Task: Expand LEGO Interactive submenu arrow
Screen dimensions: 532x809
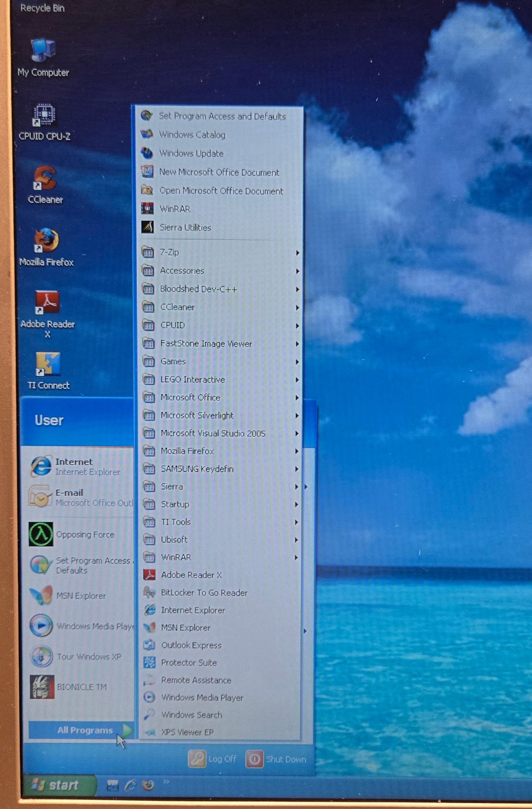Action: [297, 380]
